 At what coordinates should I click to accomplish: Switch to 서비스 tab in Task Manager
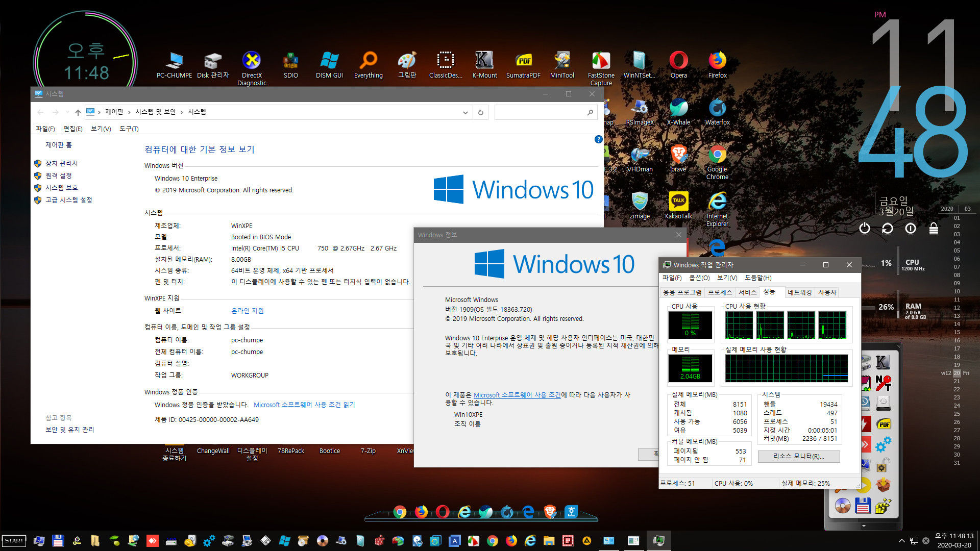(747, 292)
